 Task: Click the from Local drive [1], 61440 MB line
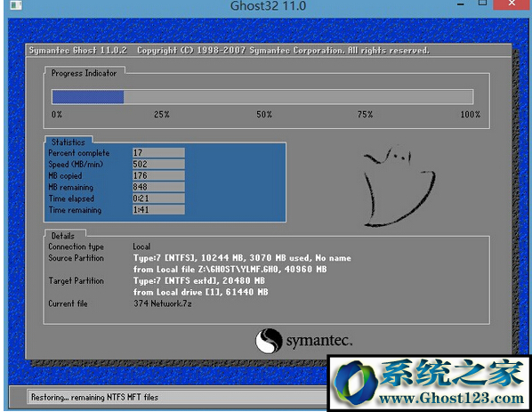pyautogui.click(x=200, y=292)
